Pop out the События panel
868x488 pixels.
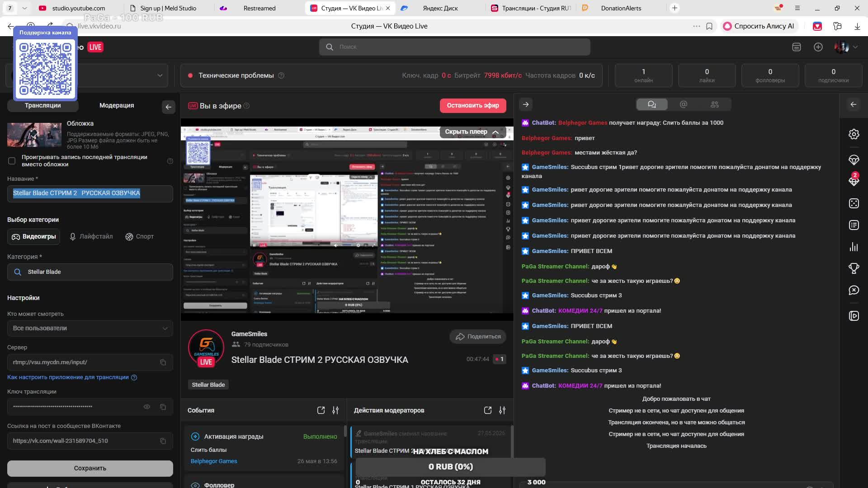[x=321, y=410]
